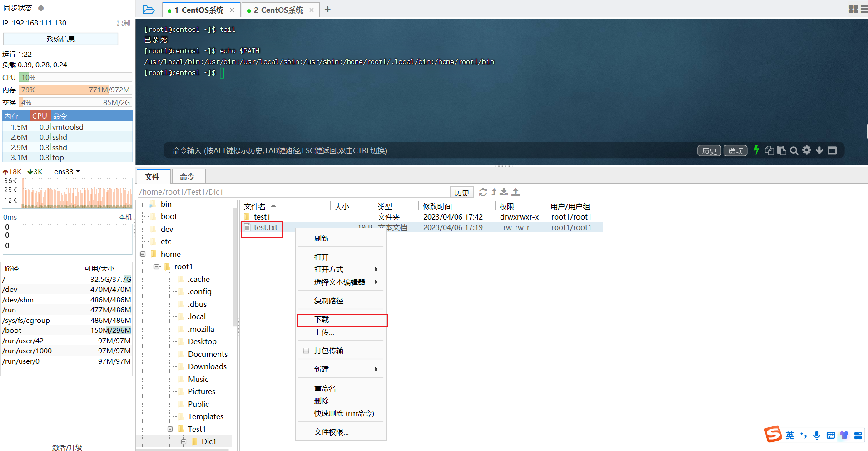Click the green lightning quick command icon

pos(756,150)
